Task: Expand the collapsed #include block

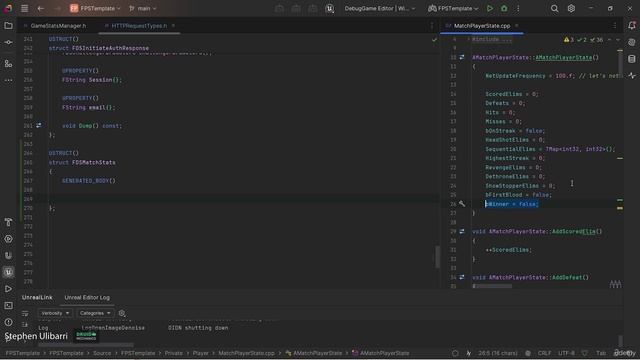Action: (x=491, y=39)
